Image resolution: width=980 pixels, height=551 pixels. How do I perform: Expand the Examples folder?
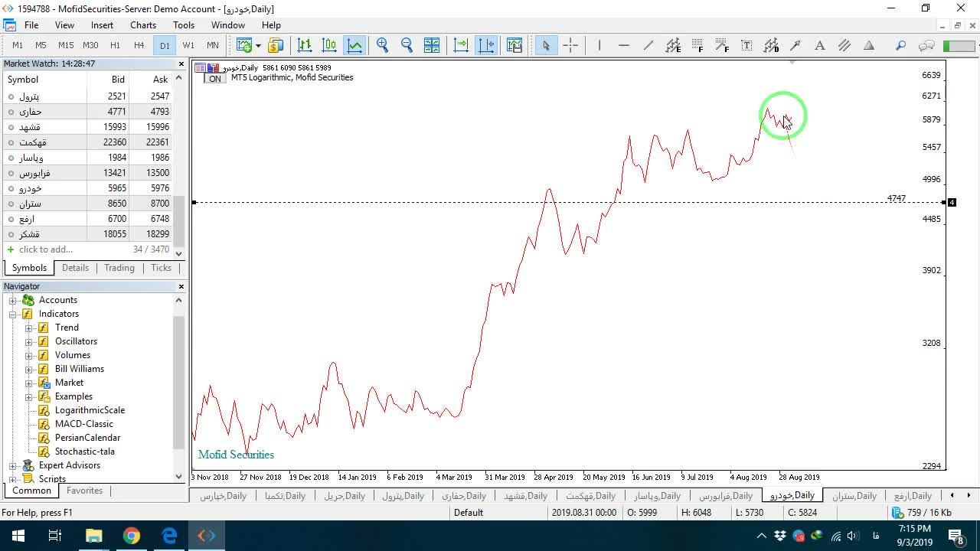[29, 396]
